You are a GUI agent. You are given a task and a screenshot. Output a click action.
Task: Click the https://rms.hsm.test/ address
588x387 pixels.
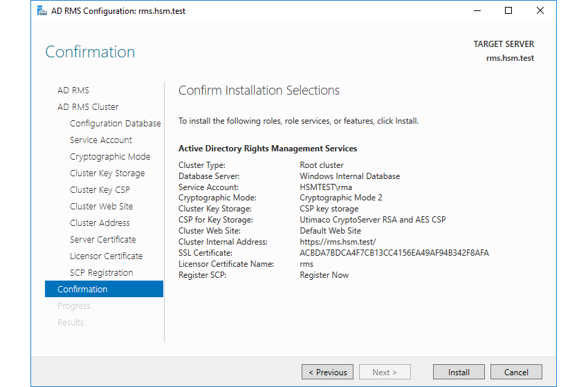coord(338,242)
